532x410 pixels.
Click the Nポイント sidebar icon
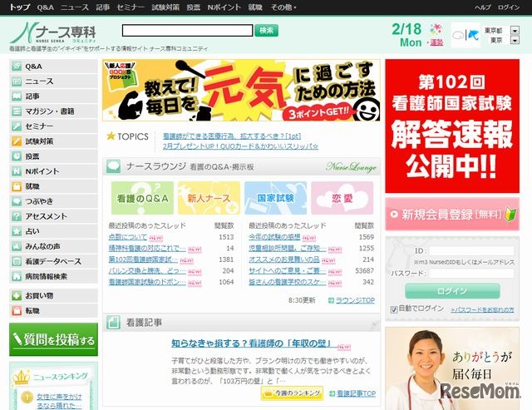[x=17, y=171]
